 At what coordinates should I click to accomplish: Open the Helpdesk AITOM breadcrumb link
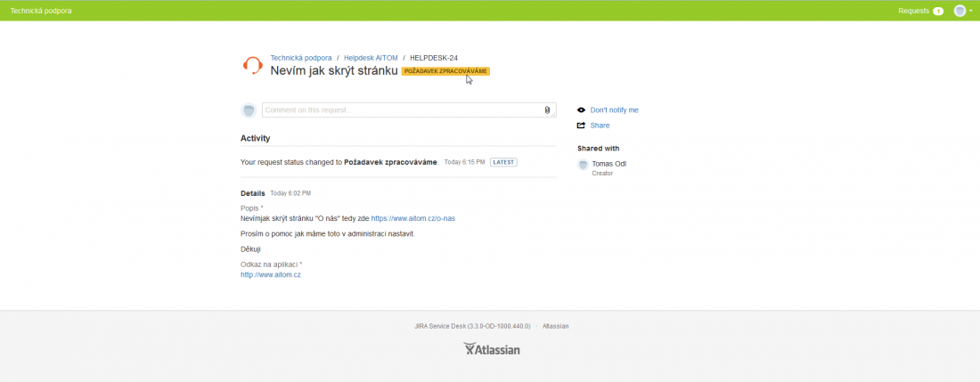371,58
